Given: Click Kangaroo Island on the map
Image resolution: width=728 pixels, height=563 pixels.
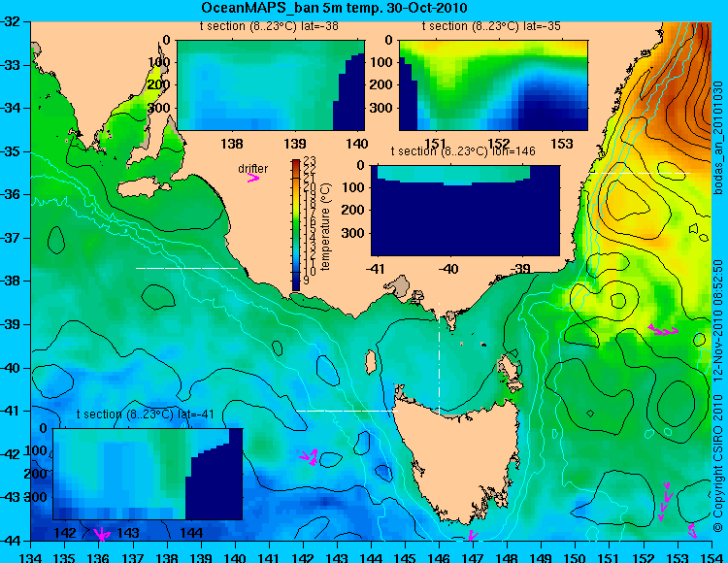Looking at the screenshot, I should tap(142, 188).
